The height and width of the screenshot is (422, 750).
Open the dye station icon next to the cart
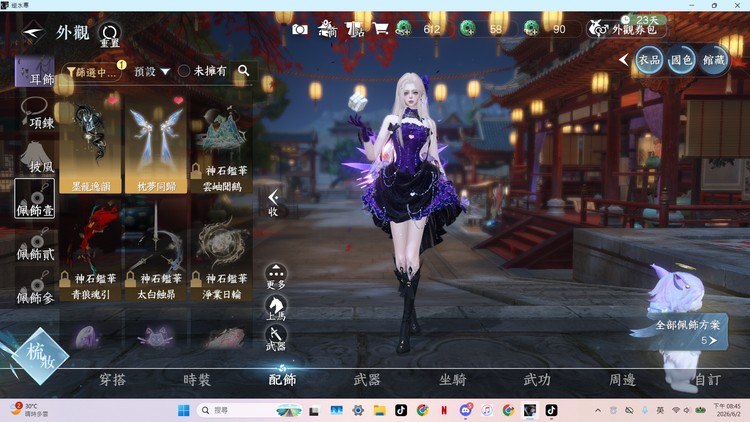pos(354,29)
